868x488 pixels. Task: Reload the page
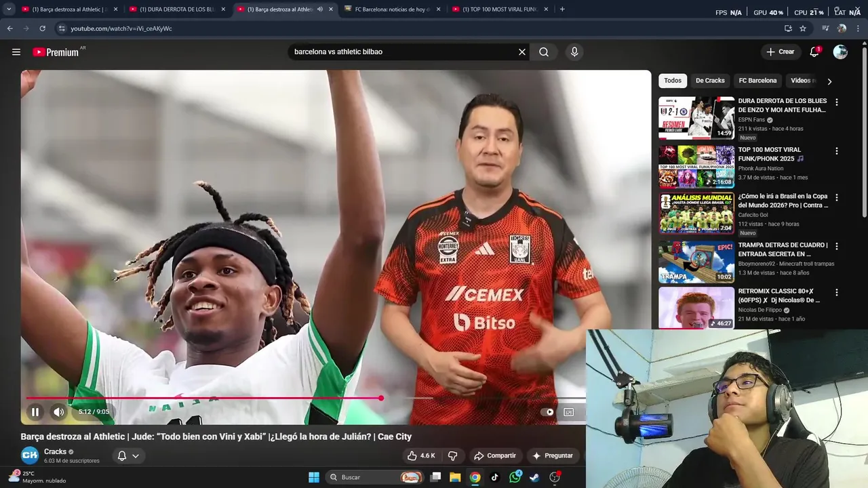[42, 28]
